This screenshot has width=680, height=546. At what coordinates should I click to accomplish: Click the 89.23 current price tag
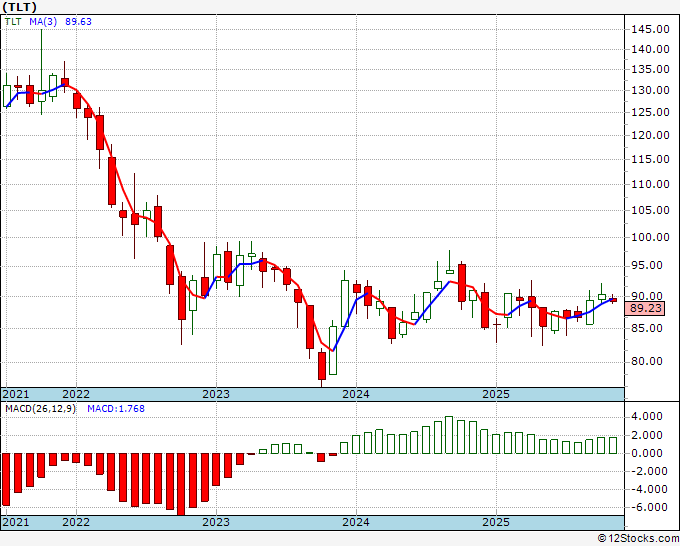coord(645,308)
